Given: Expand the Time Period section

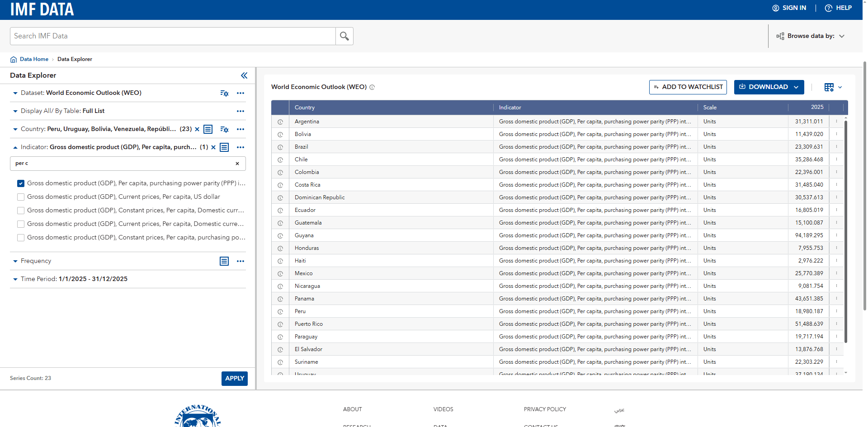Looking at the screenshot, I should point(15,279).
